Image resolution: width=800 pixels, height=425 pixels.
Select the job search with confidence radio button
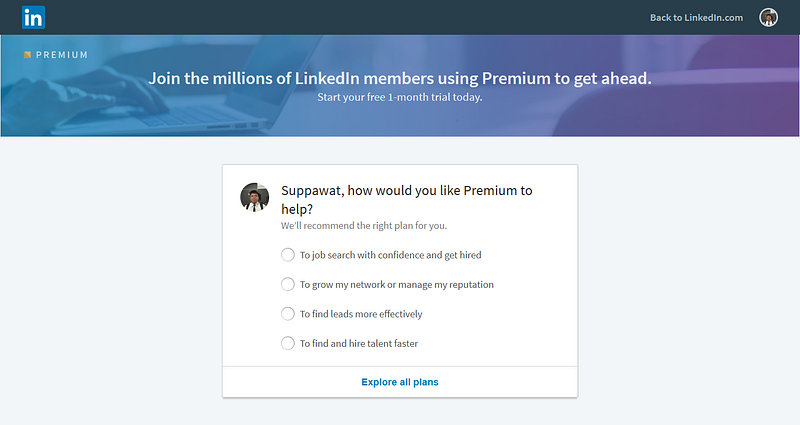[288, 255]
